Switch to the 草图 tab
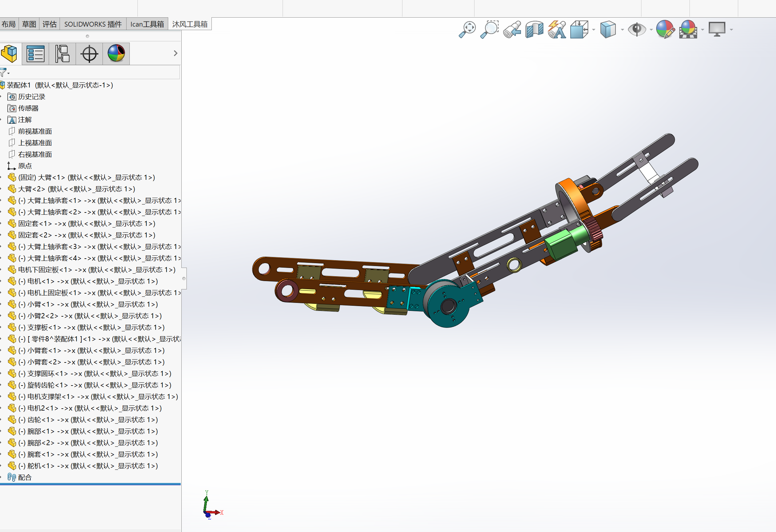The image size is (776, 532). click(29, 23)
